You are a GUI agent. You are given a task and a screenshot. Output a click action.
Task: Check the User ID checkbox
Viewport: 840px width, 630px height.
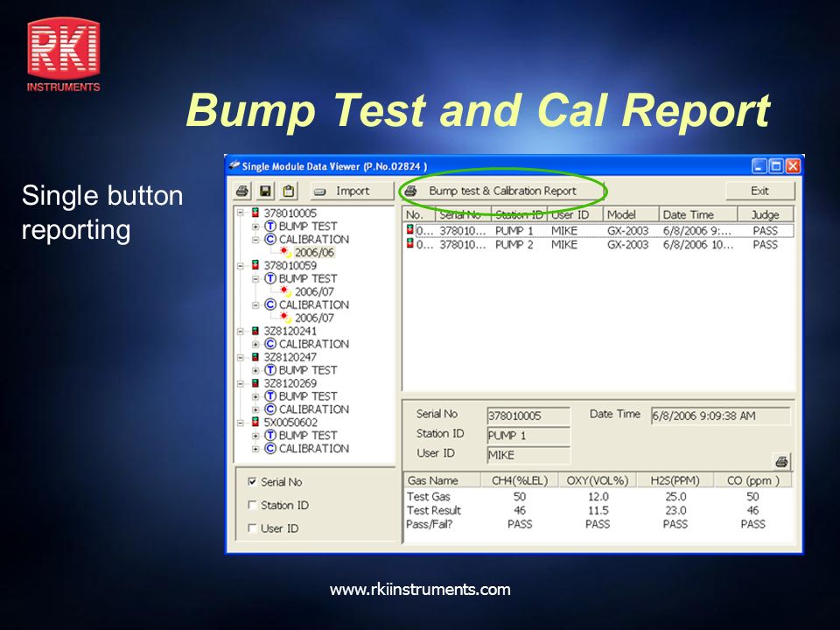[252, 528]
